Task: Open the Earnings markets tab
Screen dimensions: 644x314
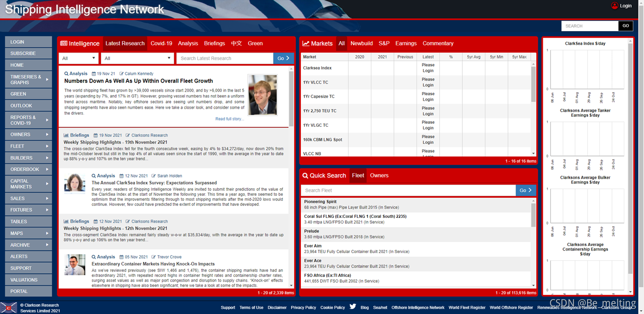Action: [x=406, y=43]
